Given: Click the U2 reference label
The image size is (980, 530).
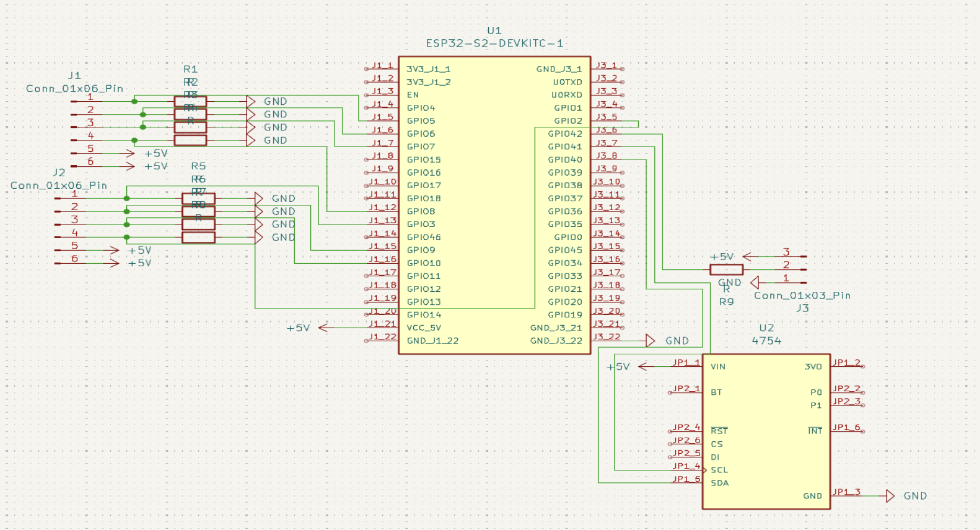Looking at the screenshot, I should (x=767, y=328).
